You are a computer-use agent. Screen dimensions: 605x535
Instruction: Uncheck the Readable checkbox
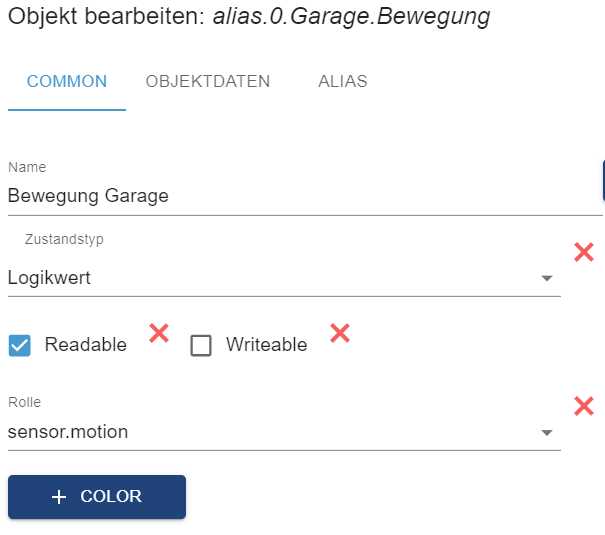pos(19,345)
